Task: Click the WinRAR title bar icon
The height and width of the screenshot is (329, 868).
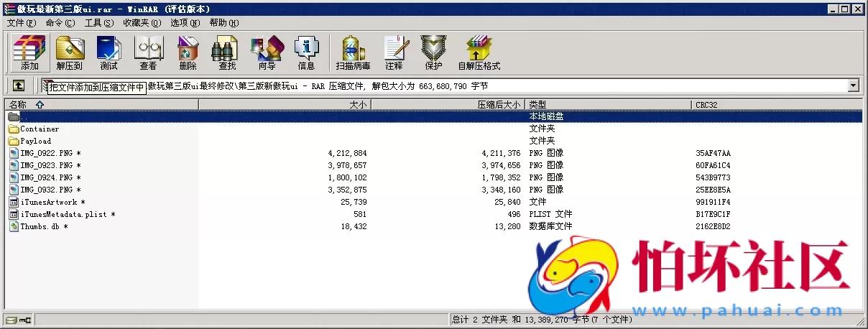Action: tap(10, 9)
